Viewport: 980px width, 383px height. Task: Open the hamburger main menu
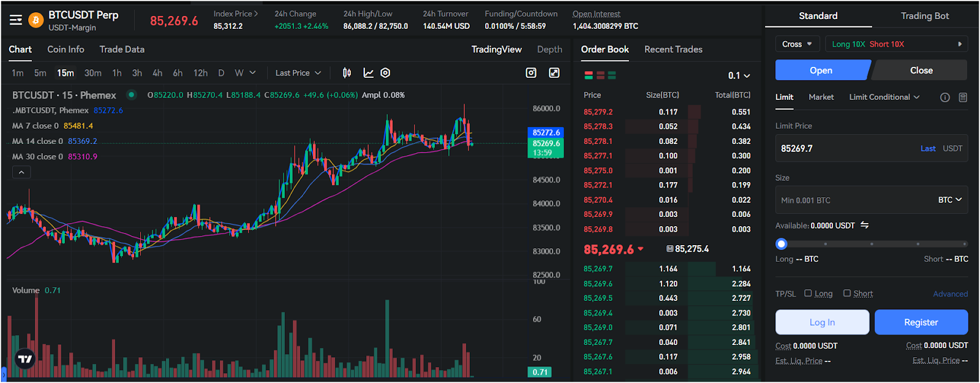(x=16, y=20)
